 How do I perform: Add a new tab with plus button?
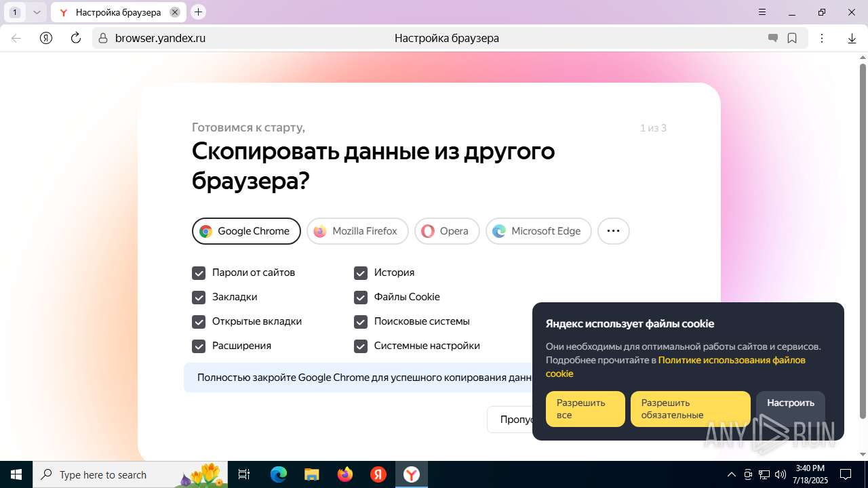[198, 12]
